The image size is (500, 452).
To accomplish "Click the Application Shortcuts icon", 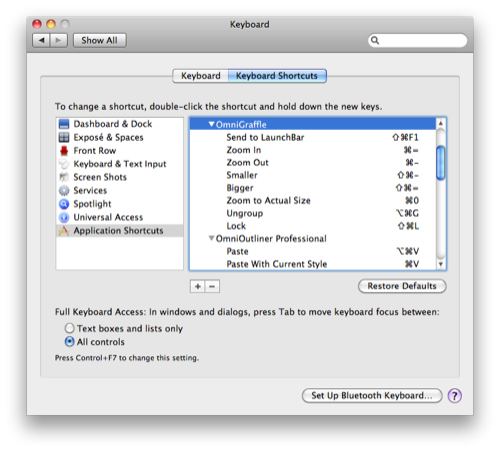I will (64, 231).
